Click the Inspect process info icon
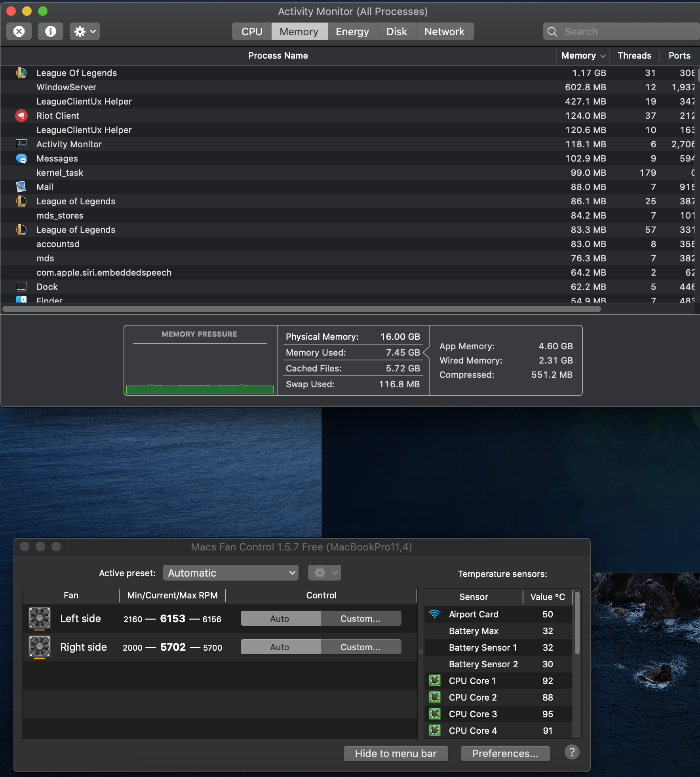 (x=50, y=31)
